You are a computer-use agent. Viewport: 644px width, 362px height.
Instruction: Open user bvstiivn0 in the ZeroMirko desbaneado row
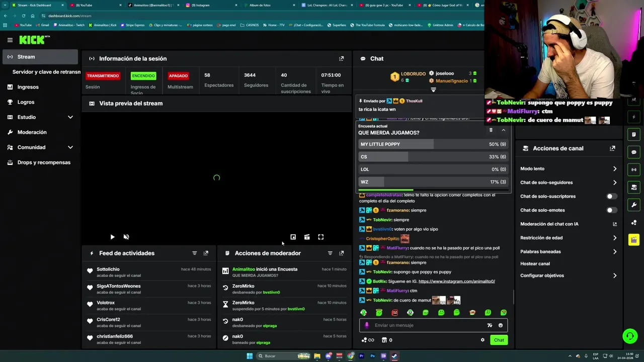tap(271, 292)
